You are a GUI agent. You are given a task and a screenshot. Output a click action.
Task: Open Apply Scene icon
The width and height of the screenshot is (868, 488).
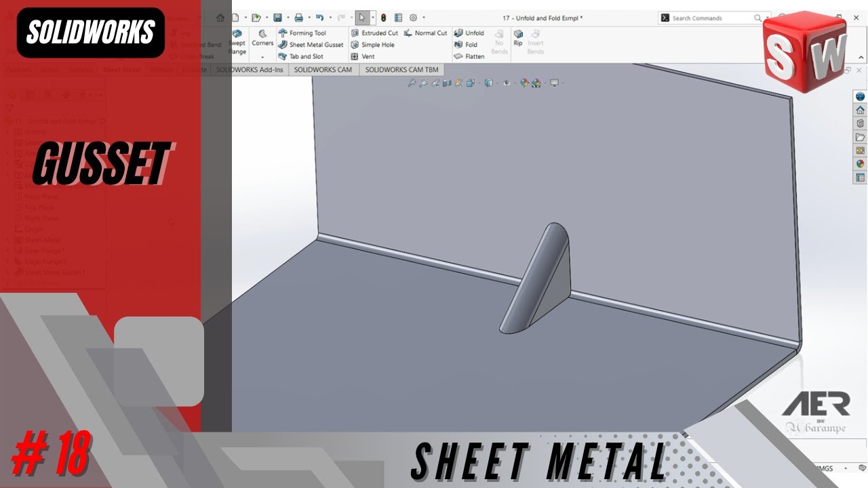click(536, 83)
